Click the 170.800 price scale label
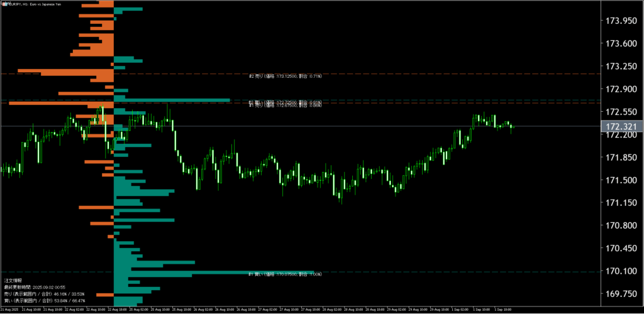Screen dimensions: 644x314 coord(621,225)
